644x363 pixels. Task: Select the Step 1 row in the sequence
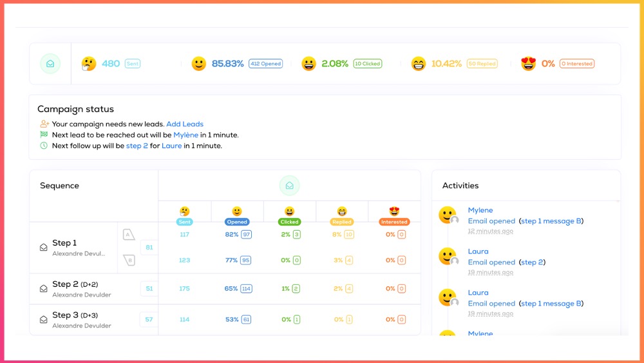coord(225,248)
